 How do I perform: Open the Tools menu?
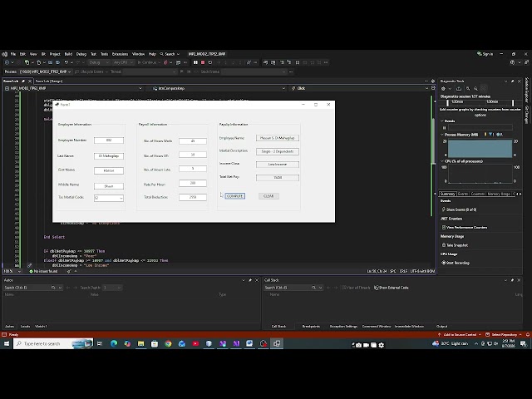104,54
